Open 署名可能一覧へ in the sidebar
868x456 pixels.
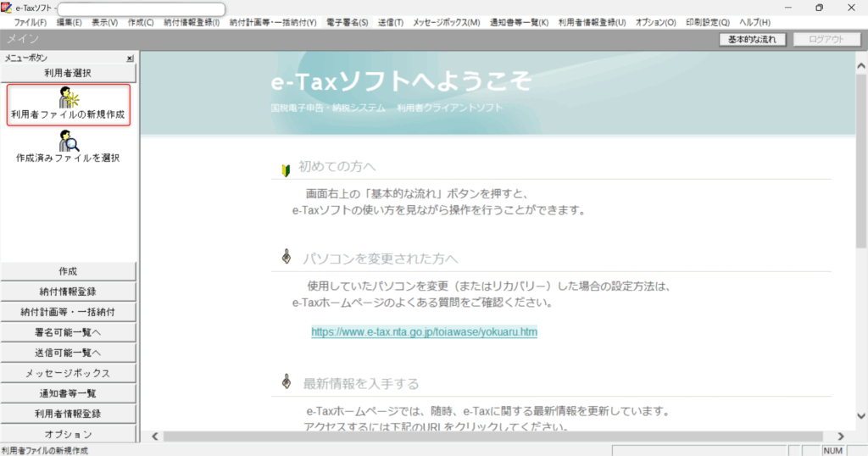click(68, 332)
